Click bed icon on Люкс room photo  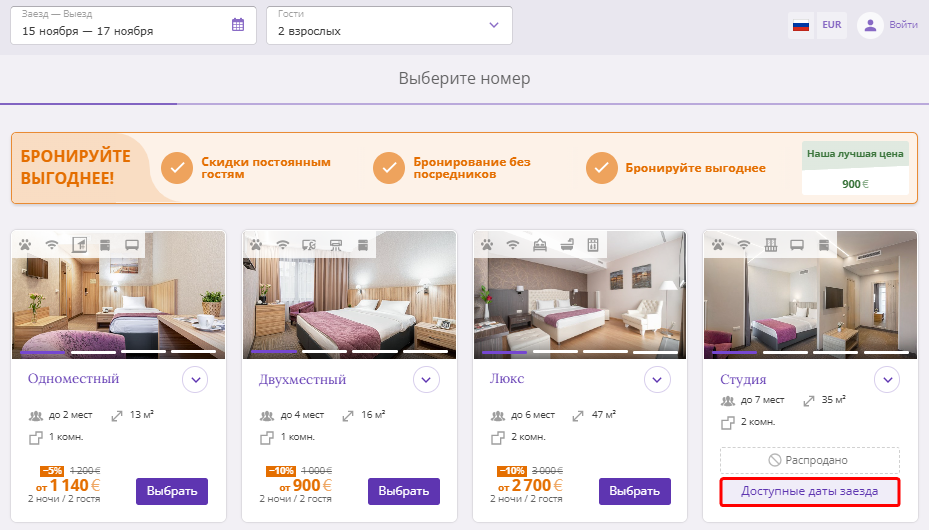(540, 245)
